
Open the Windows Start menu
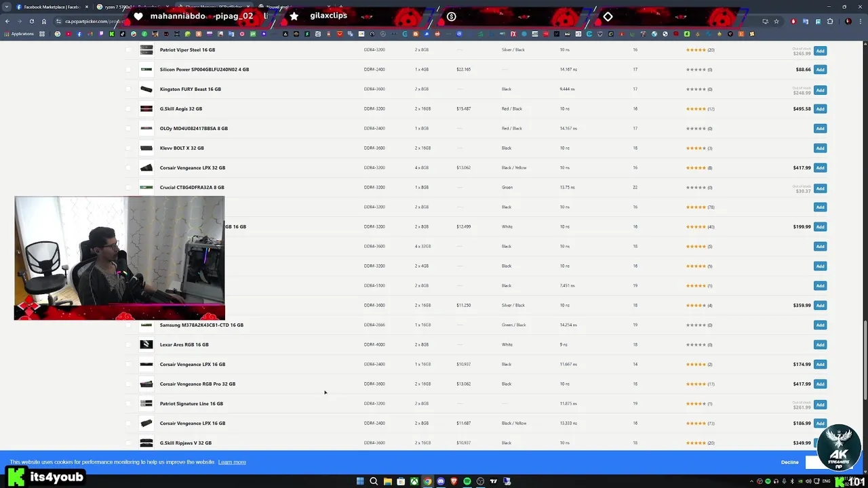[x=360, y=481]
